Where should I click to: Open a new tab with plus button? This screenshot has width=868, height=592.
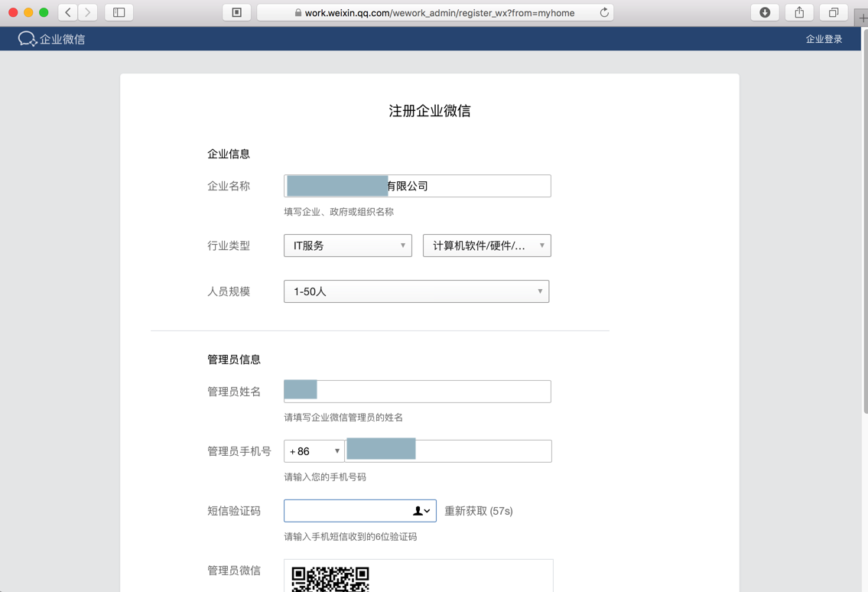[x=862, y=18]
